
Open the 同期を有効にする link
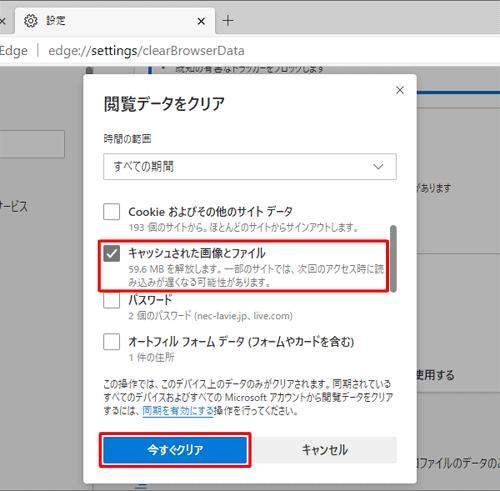pos(178,411)
